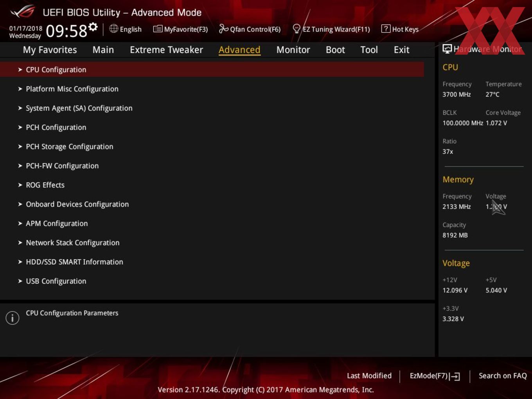This screenshot has width=532, height=399.
Task: Expand arrow beside APM Configuration
Action: (20, 223)
